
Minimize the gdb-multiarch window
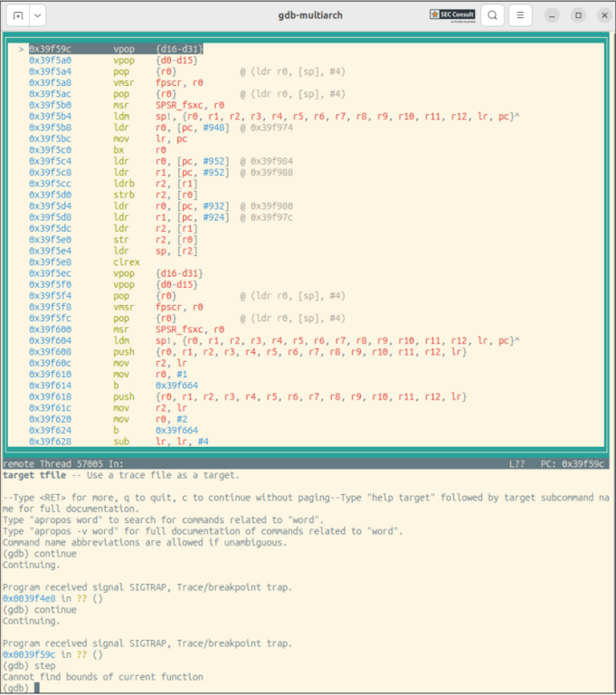point(553,15)
